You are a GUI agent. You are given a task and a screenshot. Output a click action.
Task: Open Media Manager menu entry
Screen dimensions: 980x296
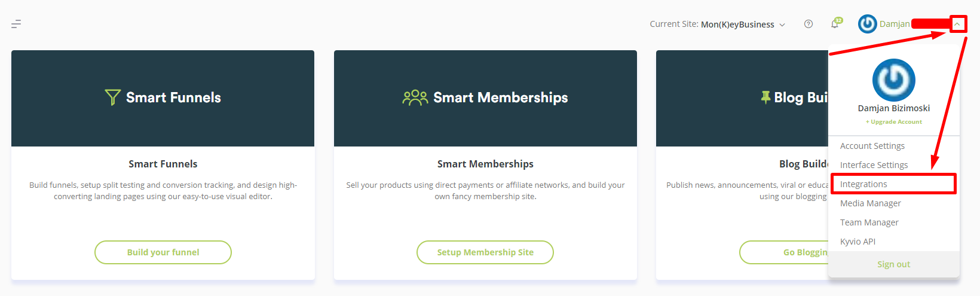tap(871, 203)
